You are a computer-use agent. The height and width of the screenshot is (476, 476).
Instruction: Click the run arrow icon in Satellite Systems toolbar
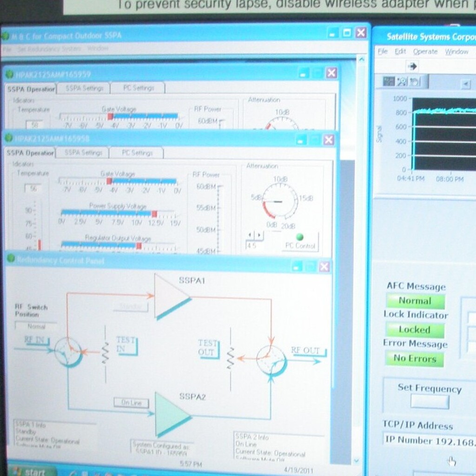(412, 66)
